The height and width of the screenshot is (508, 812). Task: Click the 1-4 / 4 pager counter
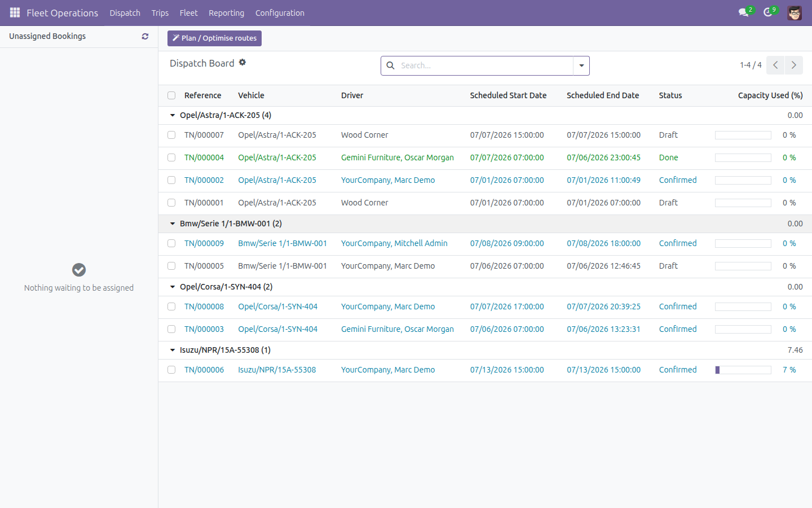(x=751, y=65)
